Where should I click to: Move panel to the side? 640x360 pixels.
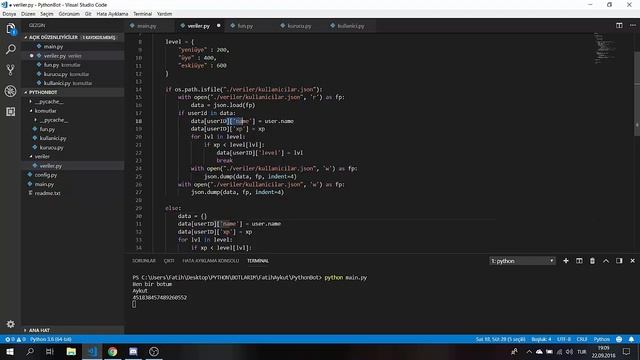[x=619, y=260]
